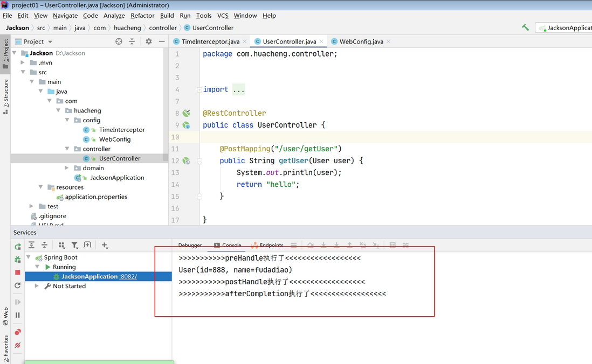Select TimeInterceptor in project tree
The height and width of the screenshot is (364, 592).
pos(121,130)
